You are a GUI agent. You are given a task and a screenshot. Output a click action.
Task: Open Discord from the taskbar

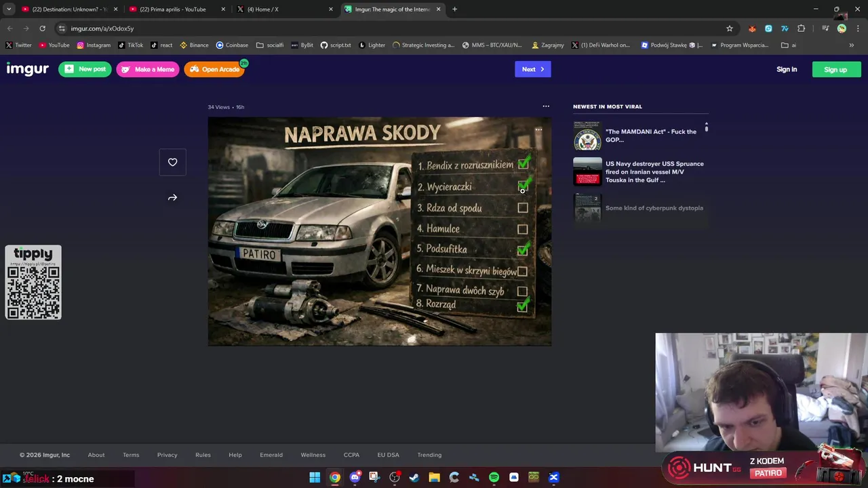(355, 477)
